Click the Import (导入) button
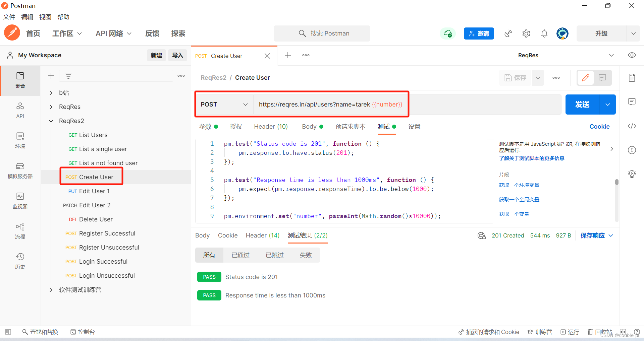644x341 pixels. point(177,55)
